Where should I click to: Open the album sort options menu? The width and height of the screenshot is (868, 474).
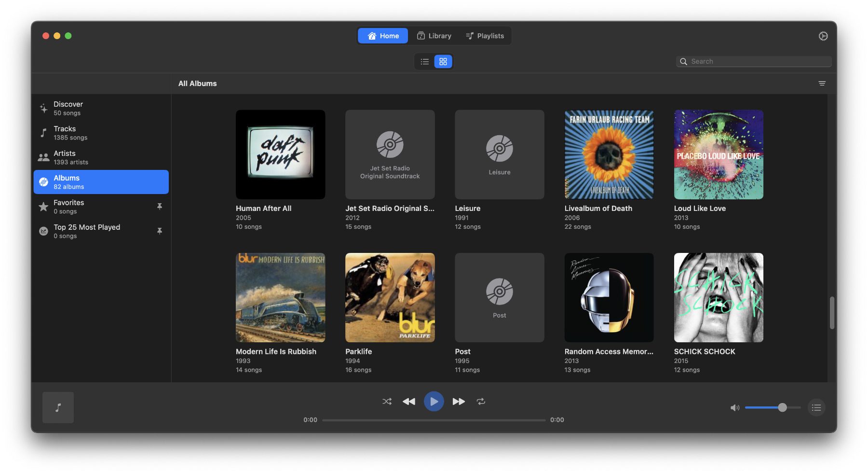(x=822, y=84)
